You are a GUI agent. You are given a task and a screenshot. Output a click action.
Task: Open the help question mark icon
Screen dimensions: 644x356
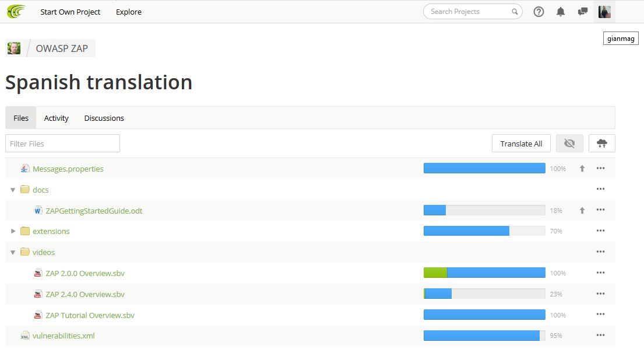(x=539, y=12)
